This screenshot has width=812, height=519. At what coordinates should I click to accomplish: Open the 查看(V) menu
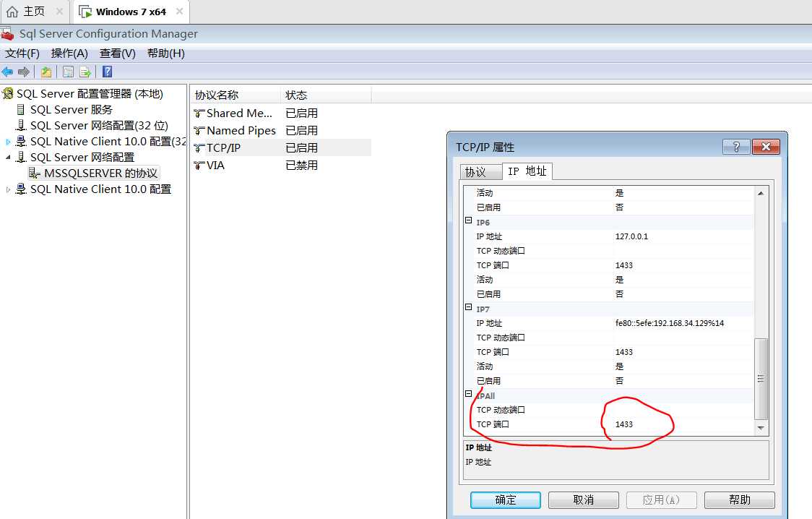click(118, 53)
